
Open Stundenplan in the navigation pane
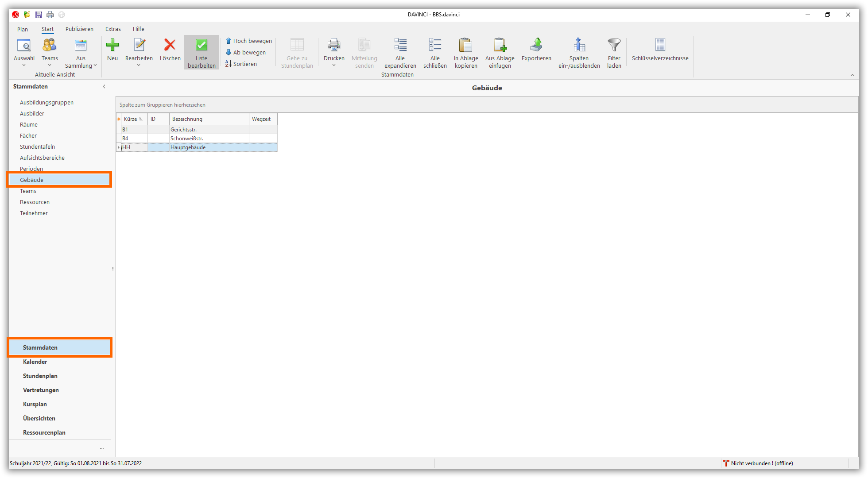(40, 376)
